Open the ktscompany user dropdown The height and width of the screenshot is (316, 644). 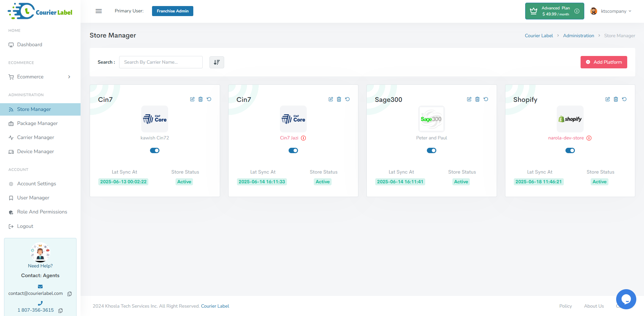(x=611, y=11)
